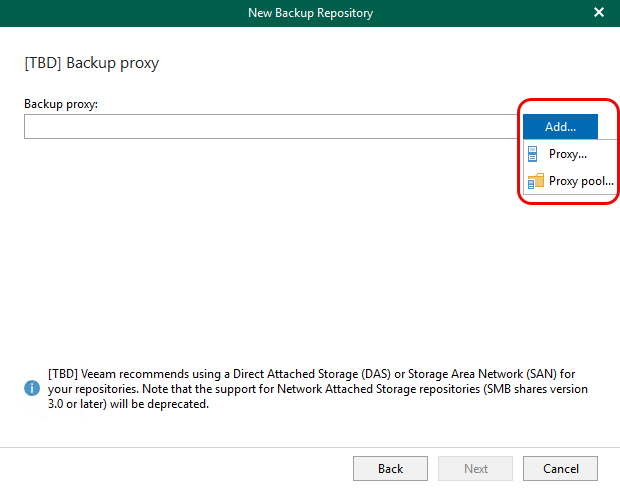Go to the previous step with Back

(390, 468)
